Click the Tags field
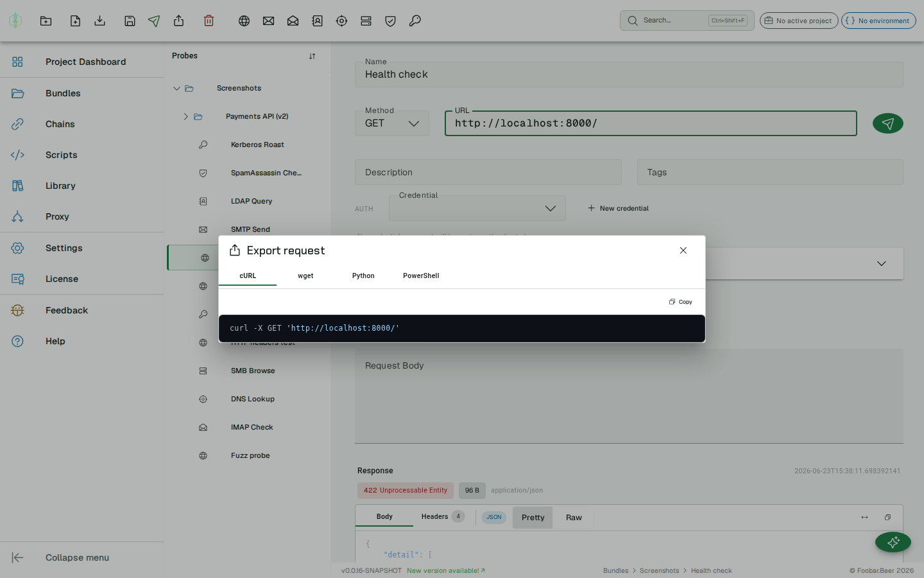This screenshot has height=578, width=924. (x=770, y=172)
